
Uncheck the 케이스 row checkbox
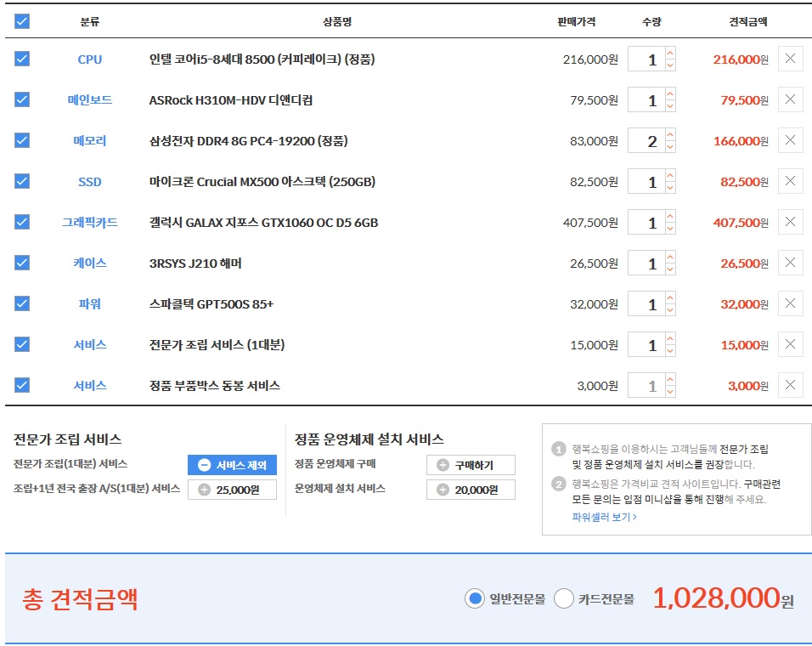coord(22,263)
